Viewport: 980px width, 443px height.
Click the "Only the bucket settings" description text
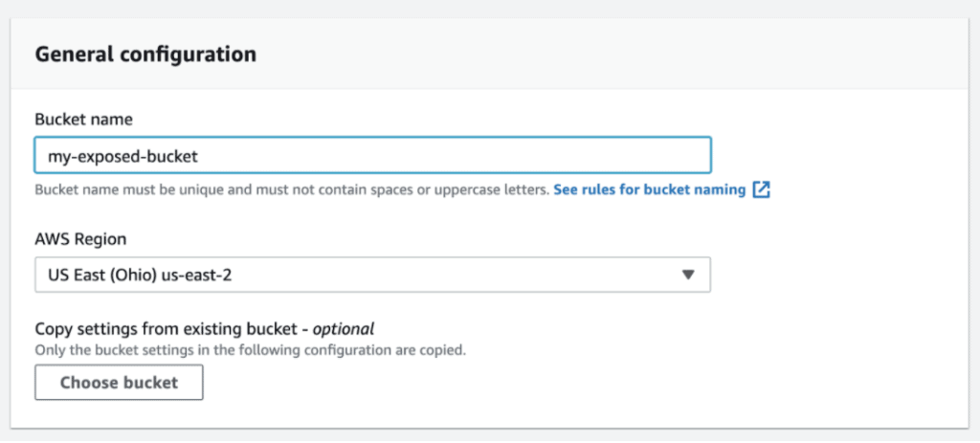tap(250, 350)
